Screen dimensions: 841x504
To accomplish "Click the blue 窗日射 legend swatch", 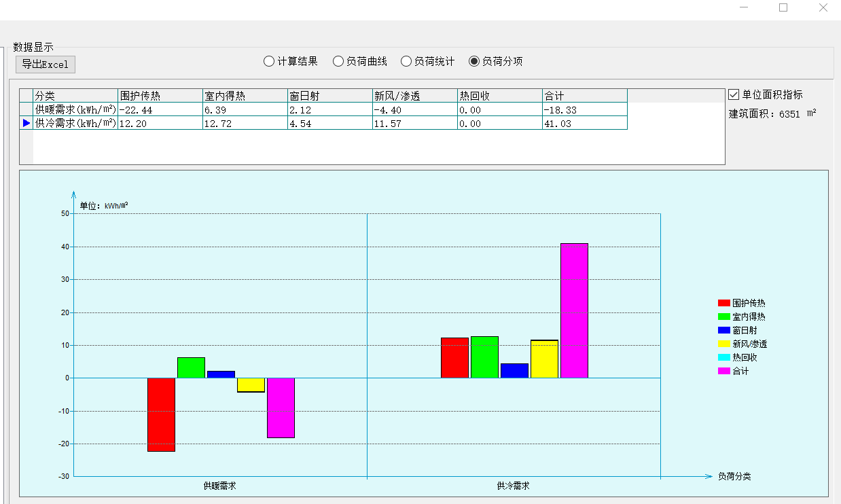I will (724, 330).
